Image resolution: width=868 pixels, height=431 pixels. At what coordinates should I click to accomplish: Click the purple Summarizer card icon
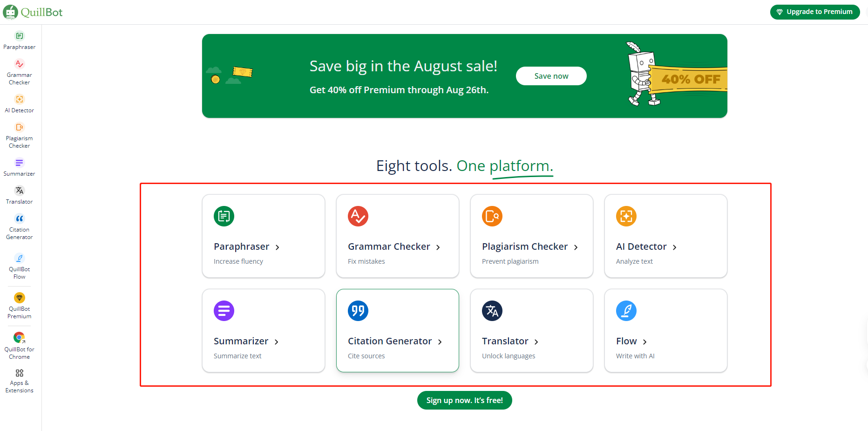pos(224,311)
